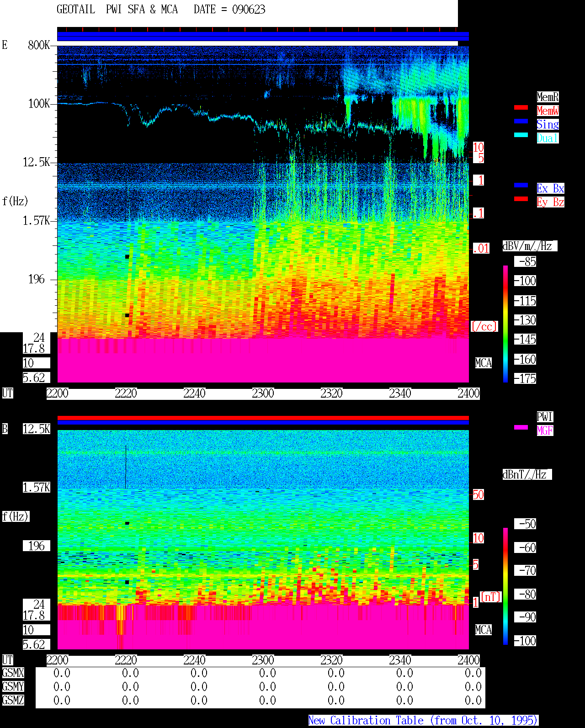Click the MCA label beside the B spectrogram

click(484, 630)
